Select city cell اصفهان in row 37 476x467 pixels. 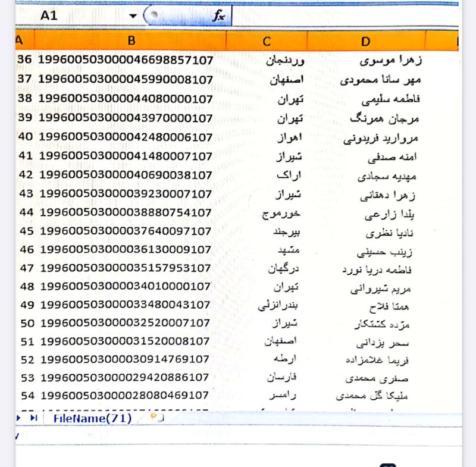(x=286, y=80)
